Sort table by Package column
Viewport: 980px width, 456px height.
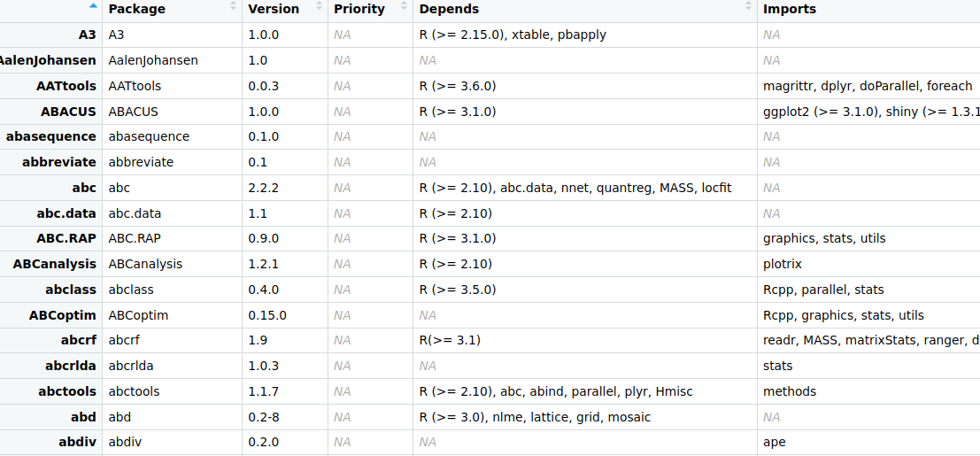[173, 10]
